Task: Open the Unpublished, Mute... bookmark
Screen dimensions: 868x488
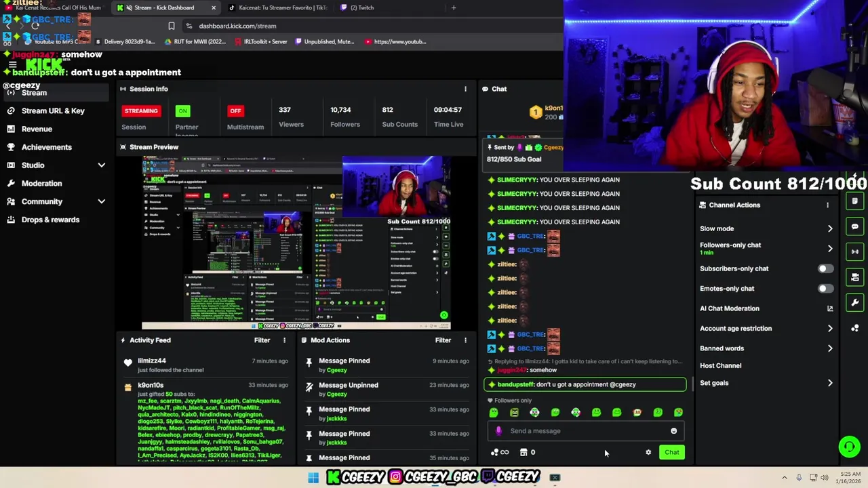Action: pos(324,41)
